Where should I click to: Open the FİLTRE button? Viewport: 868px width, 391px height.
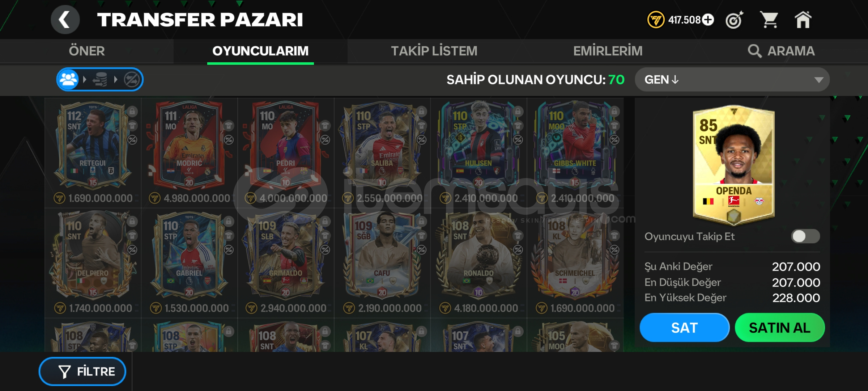[x=82, y=371]
